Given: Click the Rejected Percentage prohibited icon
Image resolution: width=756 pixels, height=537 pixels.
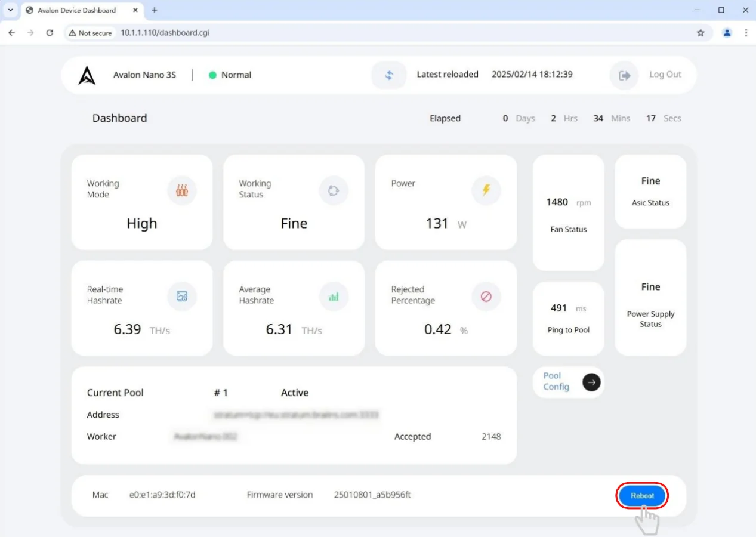Looking at the screenshot, I should click(x=486, y=296).
